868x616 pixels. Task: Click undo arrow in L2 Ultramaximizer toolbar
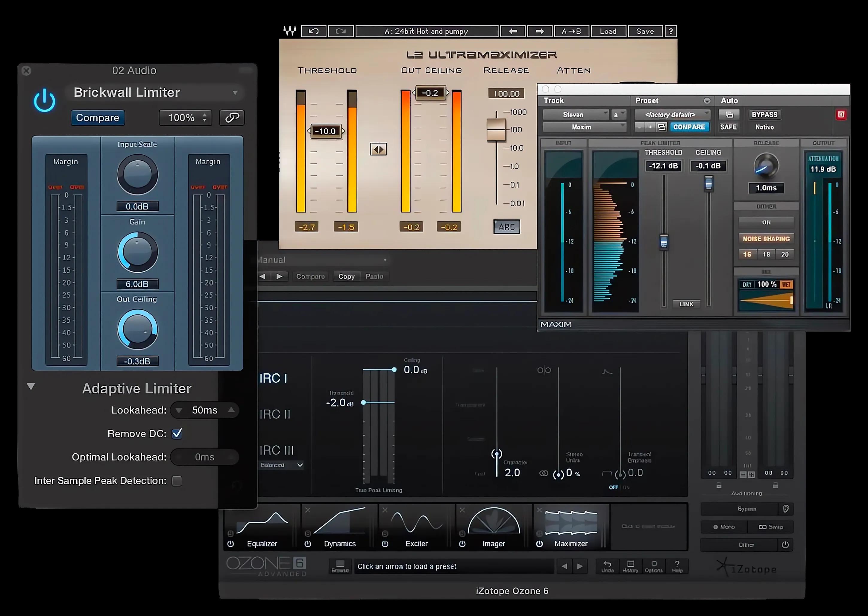(x=313, y=31)
